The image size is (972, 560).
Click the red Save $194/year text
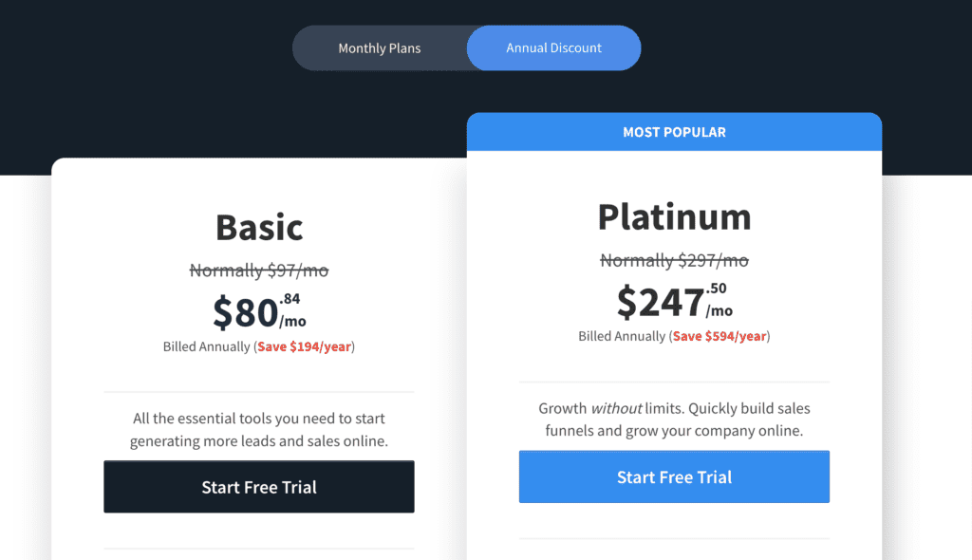point(305,346)
